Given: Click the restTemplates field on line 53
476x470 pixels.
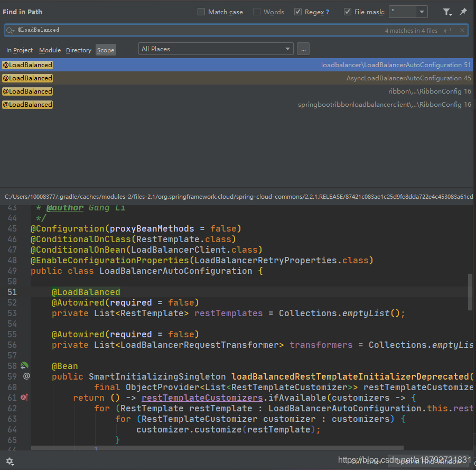Looking at the screenshot, I should click(229, 313).
